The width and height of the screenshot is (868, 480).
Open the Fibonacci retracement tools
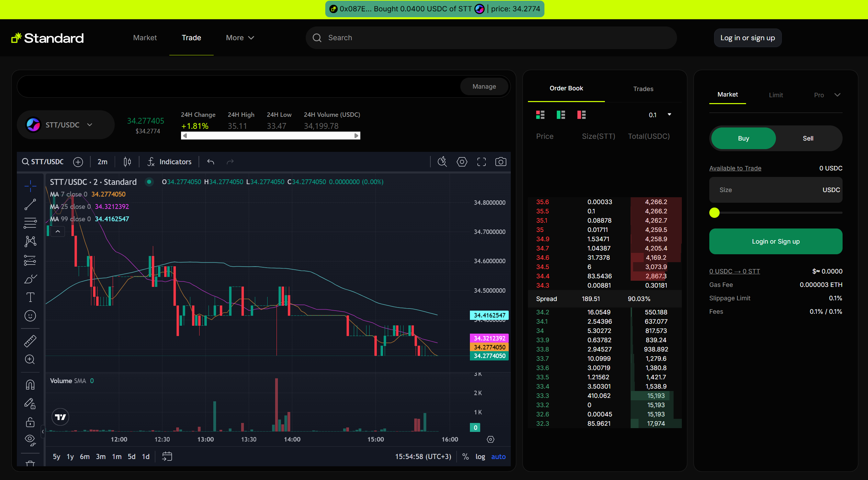coord(30,223)
